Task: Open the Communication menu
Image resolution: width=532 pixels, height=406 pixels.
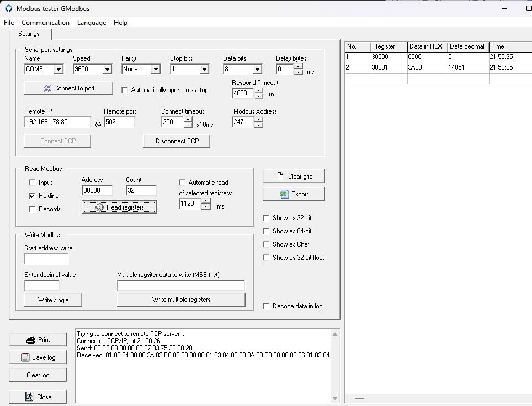Action: click(45, 23)
